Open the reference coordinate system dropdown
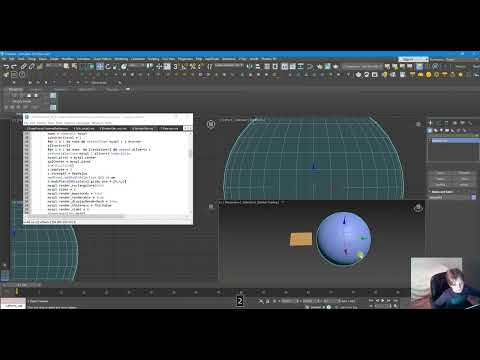The width and height of the screenshot is (480, 360). point(136,65)
